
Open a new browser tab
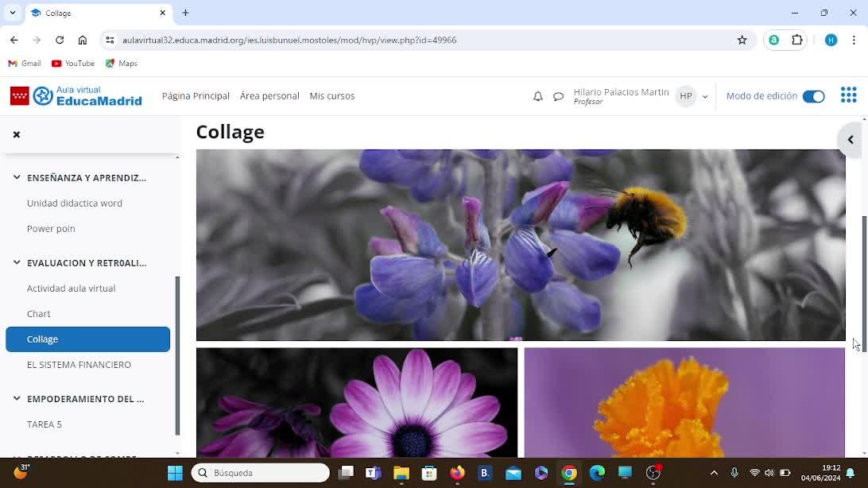tap(185, 13)
